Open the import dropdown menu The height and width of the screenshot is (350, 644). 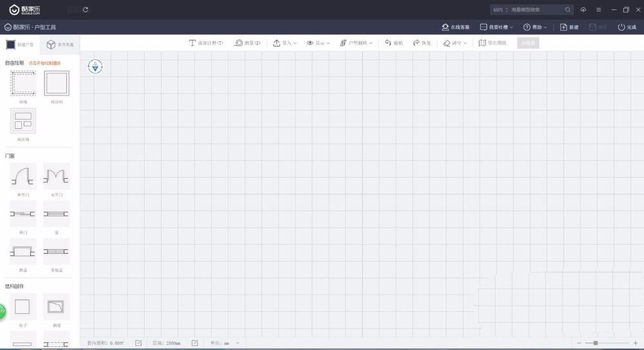click(x=285, y=43)
